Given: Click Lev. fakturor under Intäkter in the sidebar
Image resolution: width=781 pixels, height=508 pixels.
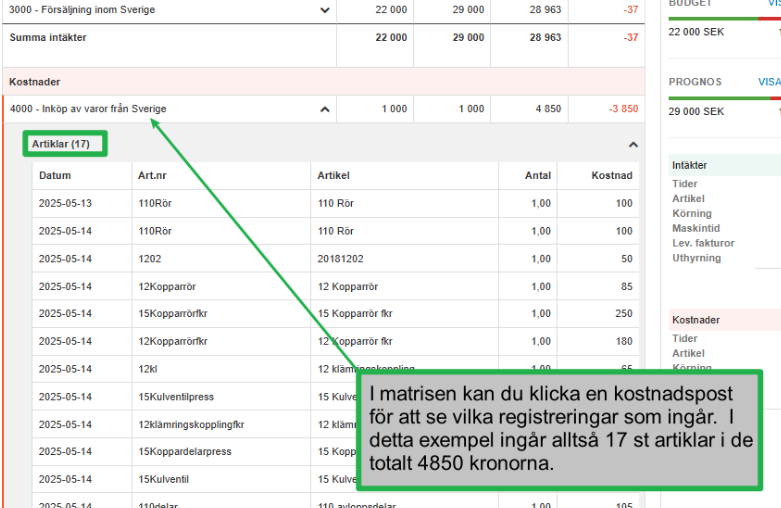Looking at the screenshot, I should [703, 243].
